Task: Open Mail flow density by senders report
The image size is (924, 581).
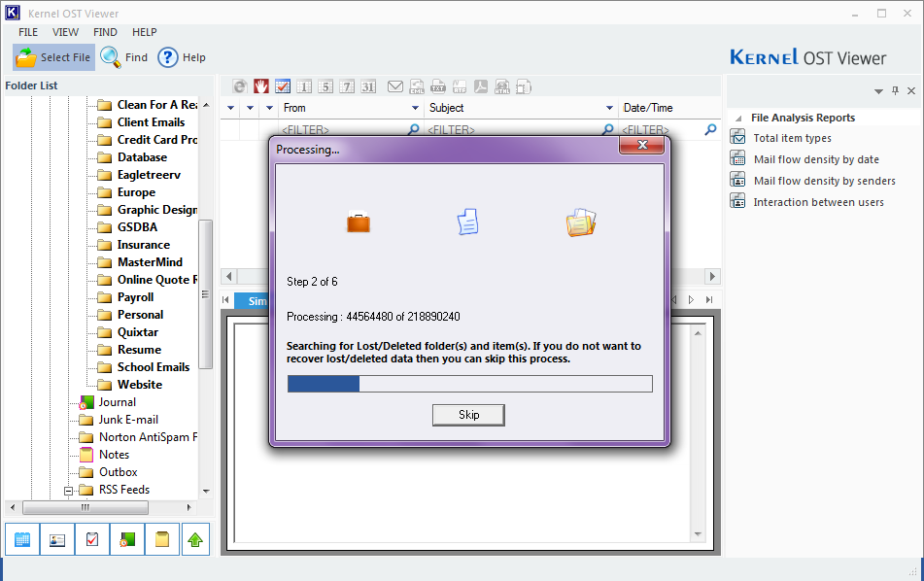Action: coord(825,181)
